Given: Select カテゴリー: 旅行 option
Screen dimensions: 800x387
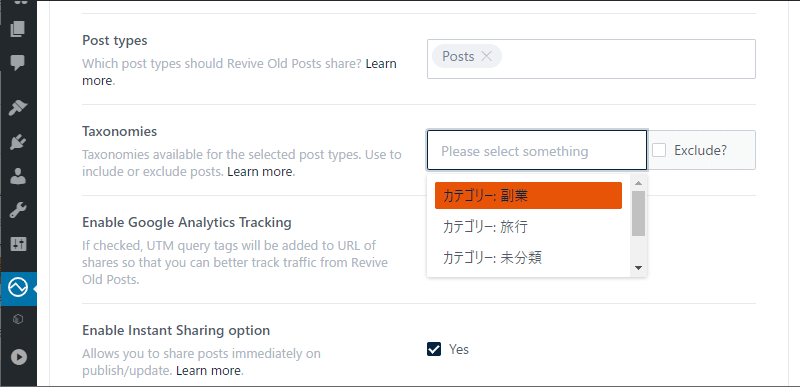Looking at the screenshot, I should (528, 227).
